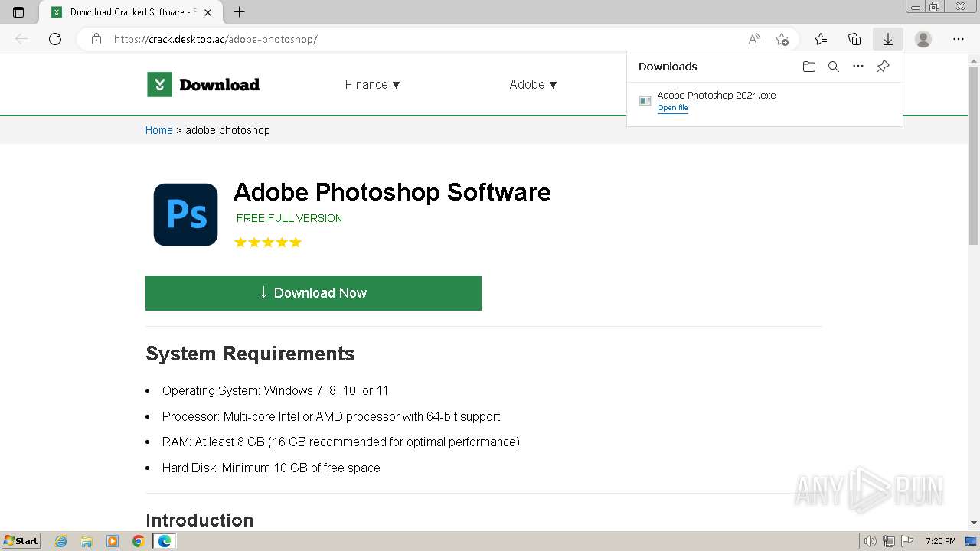Open Edge Settings and more menu
The image size is (980, 551).
pos(959,39)
